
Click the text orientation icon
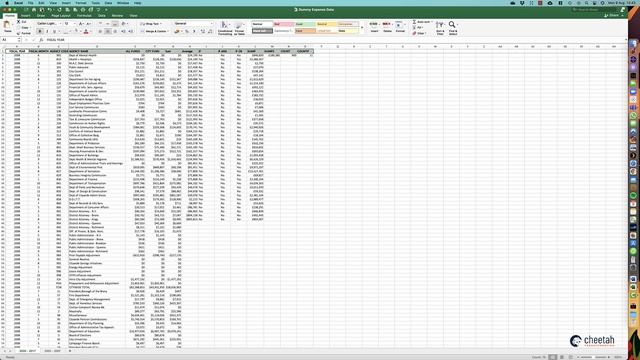click(124, 24)
